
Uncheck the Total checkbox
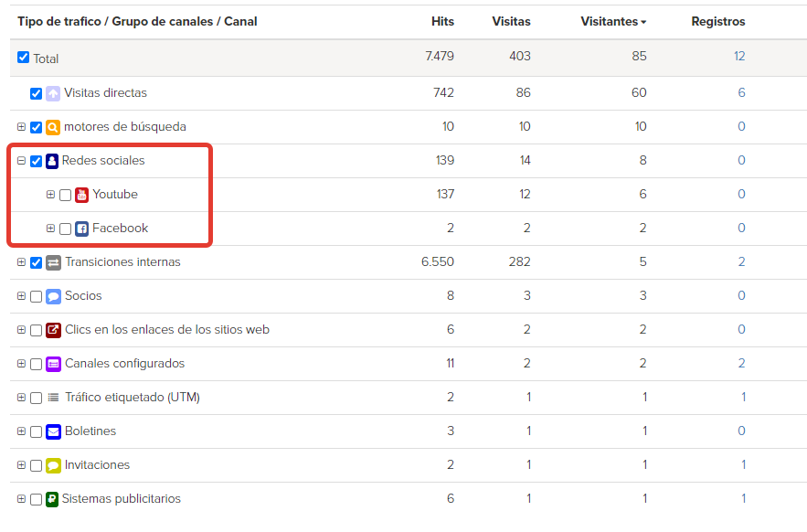[x=23, y=57]
